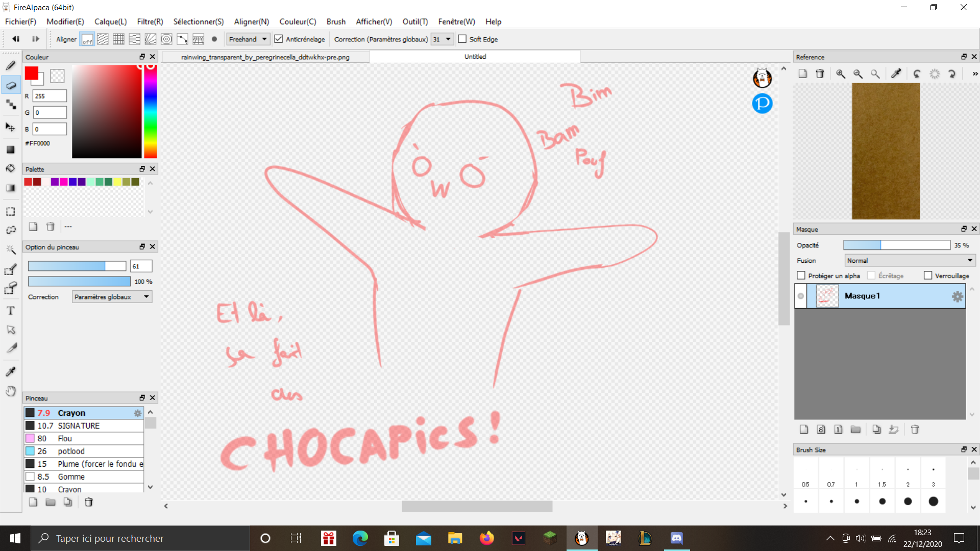Open settings gear of Masque1 layer
This screenshot has height=551, width=980.
pyautogui.click(x=957, y=296)
